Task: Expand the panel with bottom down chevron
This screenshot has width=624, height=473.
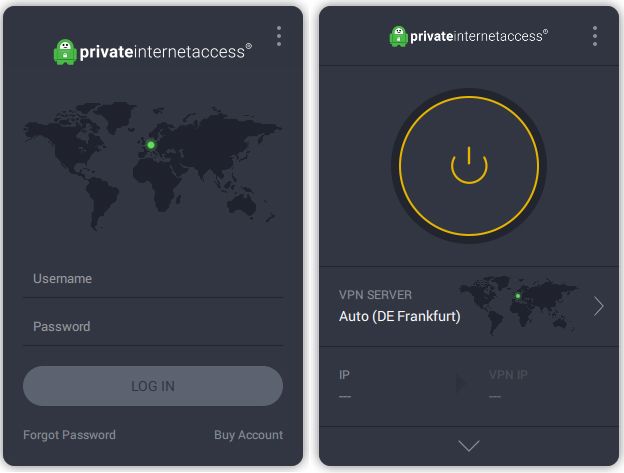Action: pyautogui.click(x=468, y=446)
